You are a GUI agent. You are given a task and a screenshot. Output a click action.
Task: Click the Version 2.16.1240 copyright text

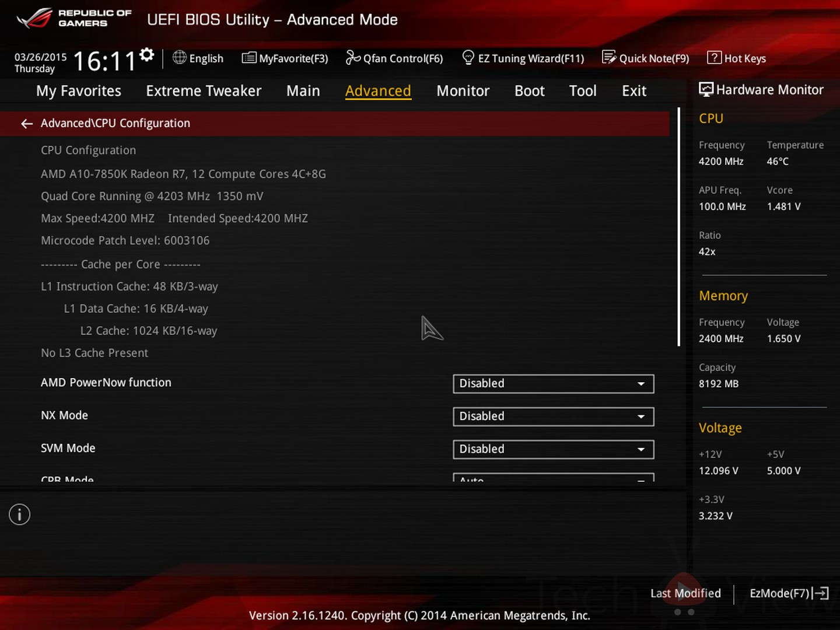click(x=419, y=615)
